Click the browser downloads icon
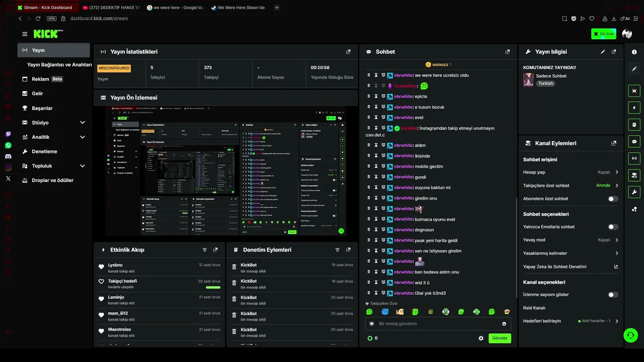644x362 pixels. pyautogui.click(x=614, y=19)
